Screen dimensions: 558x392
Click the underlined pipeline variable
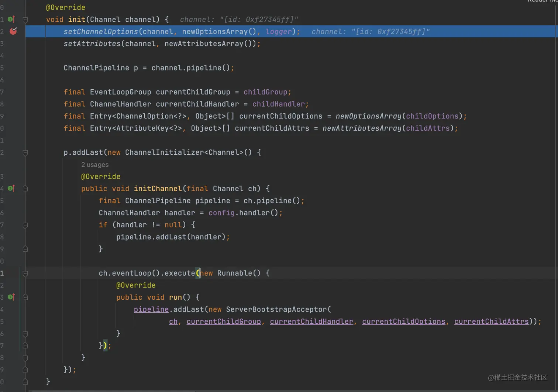(x=151, y=309)
